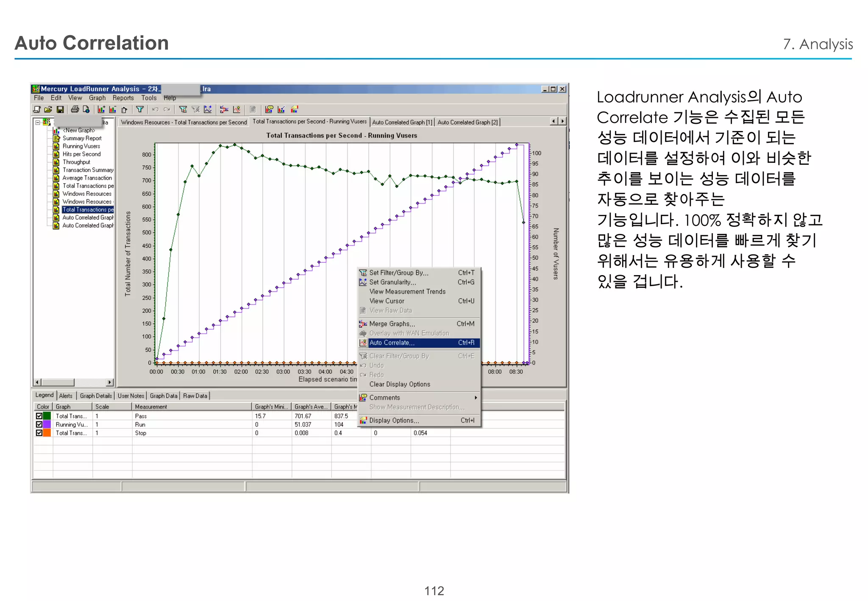Choose Display Options... in context menu
Image resolution: width=868 pixels, height=601 pixels.
click(419, 420)
